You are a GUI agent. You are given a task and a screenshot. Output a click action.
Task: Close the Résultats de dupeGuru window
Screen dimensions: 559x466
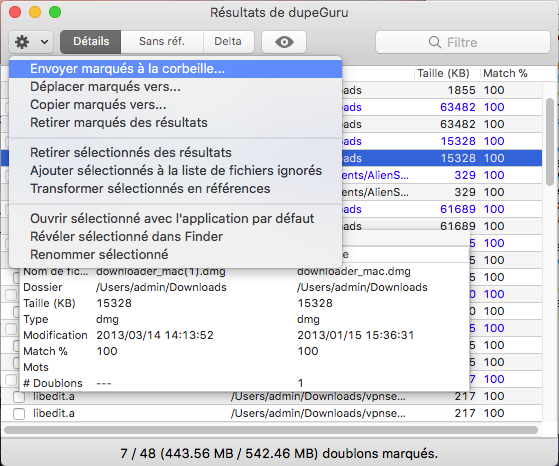(15, 12)
